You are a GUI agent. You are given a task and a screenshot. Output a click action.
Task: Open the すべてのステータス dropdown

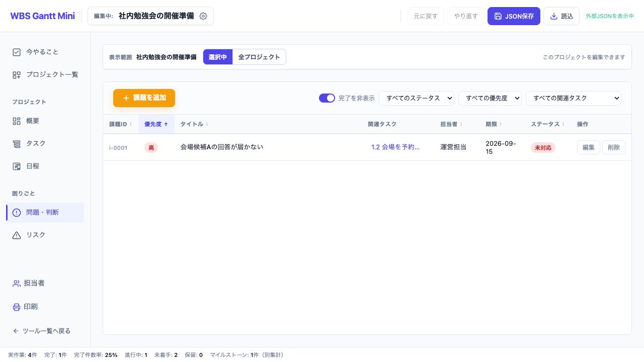[417, 98]
